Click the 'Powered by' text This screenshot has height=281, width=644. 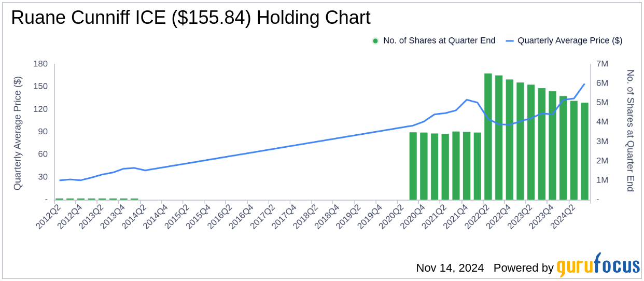click(x=523, y=268)
